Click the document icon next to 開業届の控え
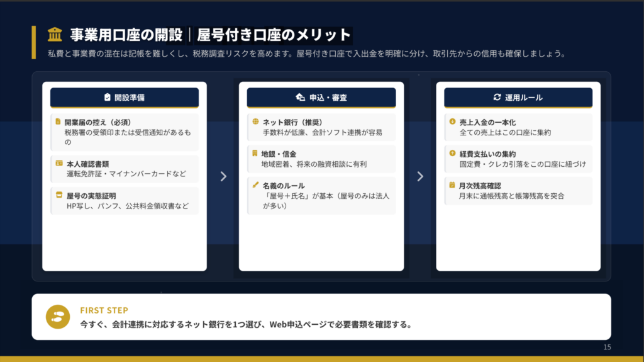This screenshot has height=362, width=644. point(58,122)
